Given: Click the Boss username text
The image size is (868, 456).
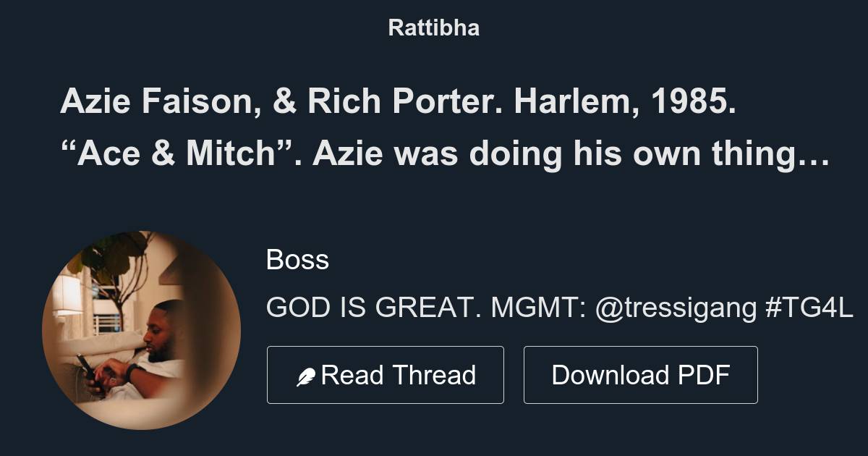Looking at the screenshot, I should (x=297, y=261).
